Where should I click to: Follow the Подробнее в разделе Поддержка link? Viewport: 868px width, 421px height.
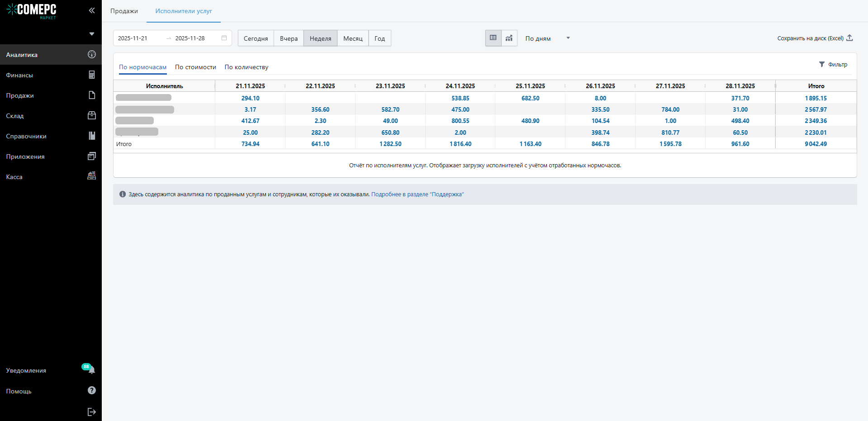click(417, 194)
